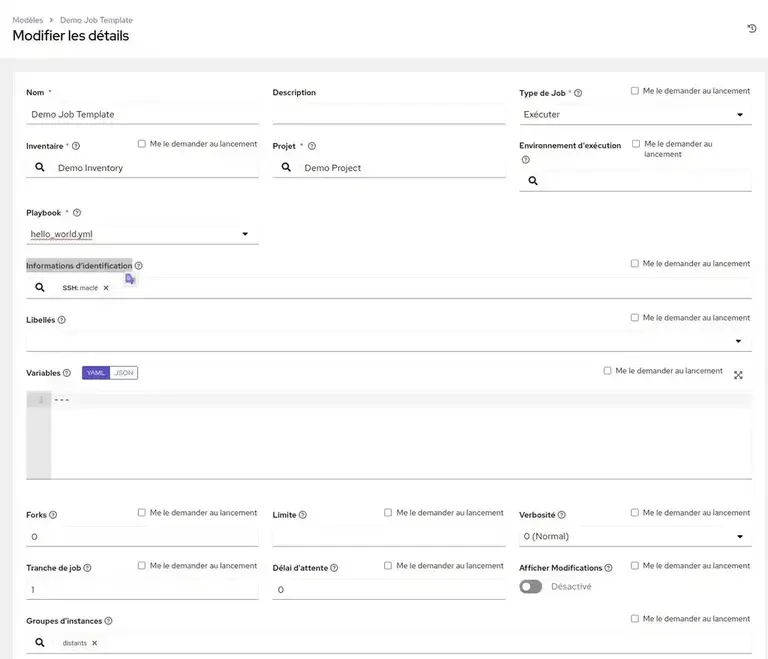Open the Verbosité dropdown
This screenshot has height=659, width=768.
pos(635,537)
